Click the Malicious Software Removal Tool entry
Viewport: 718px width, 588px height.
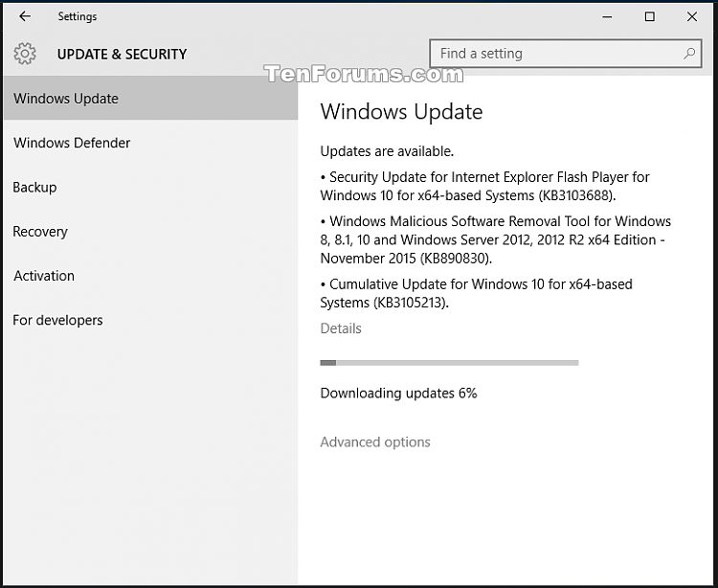(496, 239)
